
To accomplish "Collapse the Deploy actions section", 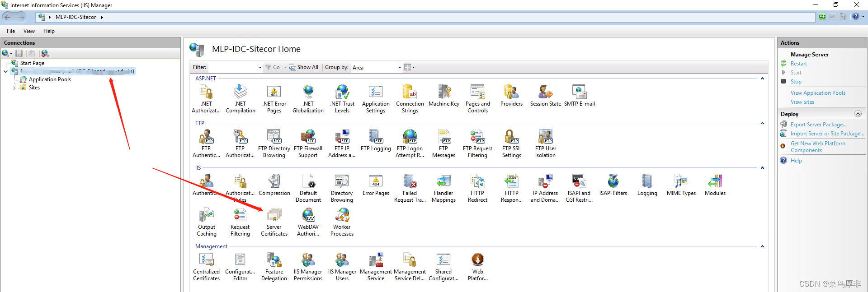I will click(x=858, y=114).
